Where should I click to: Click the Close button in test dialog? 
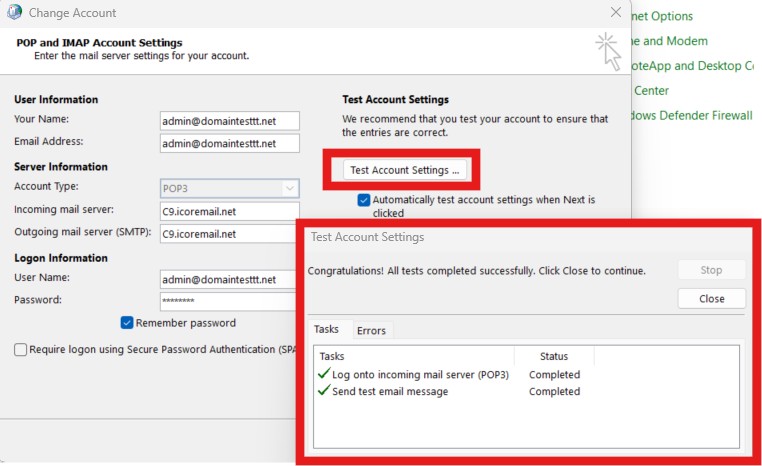pos(711,298)
